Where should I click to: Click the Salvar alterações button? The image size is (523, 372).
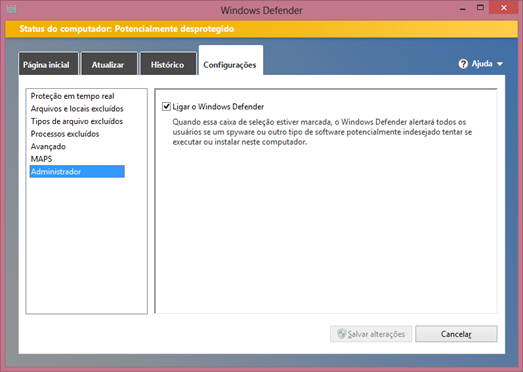[371, 334]
